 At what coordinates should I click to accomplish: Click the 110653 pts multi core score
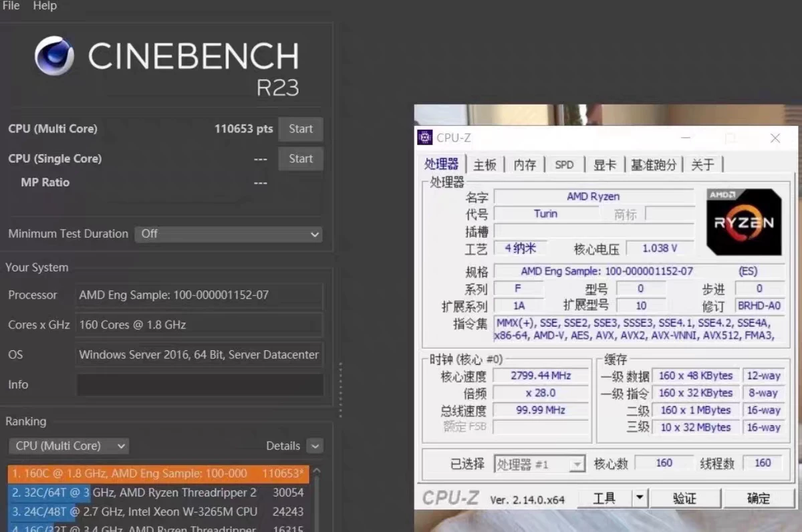coord(244,129)
